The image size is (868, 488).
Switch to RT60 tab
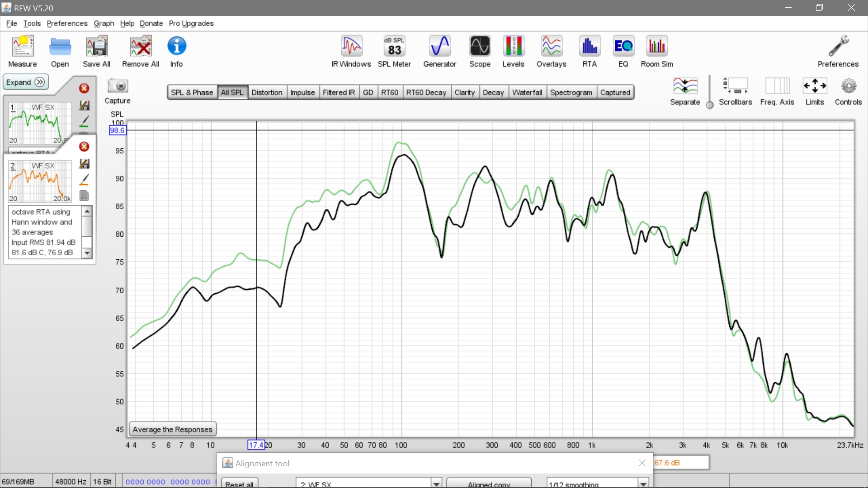pyautogui.click(x=390, y=93)
